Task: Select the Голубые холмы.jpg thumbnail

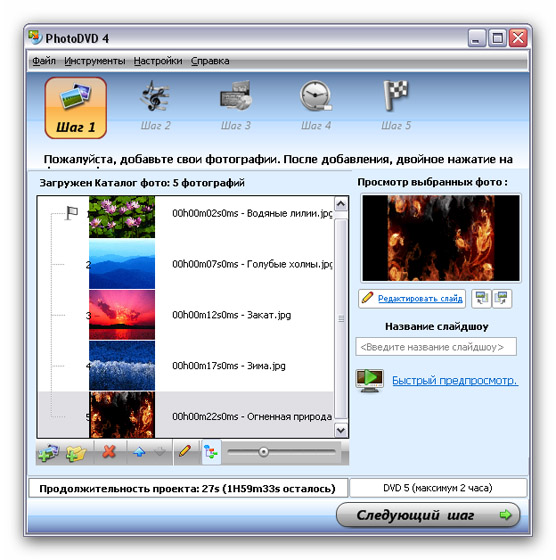Action: tap(122, 264)
